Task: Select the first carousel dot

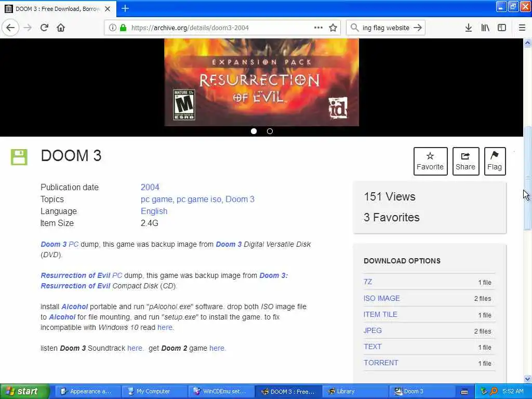Action: coord(254,131)
